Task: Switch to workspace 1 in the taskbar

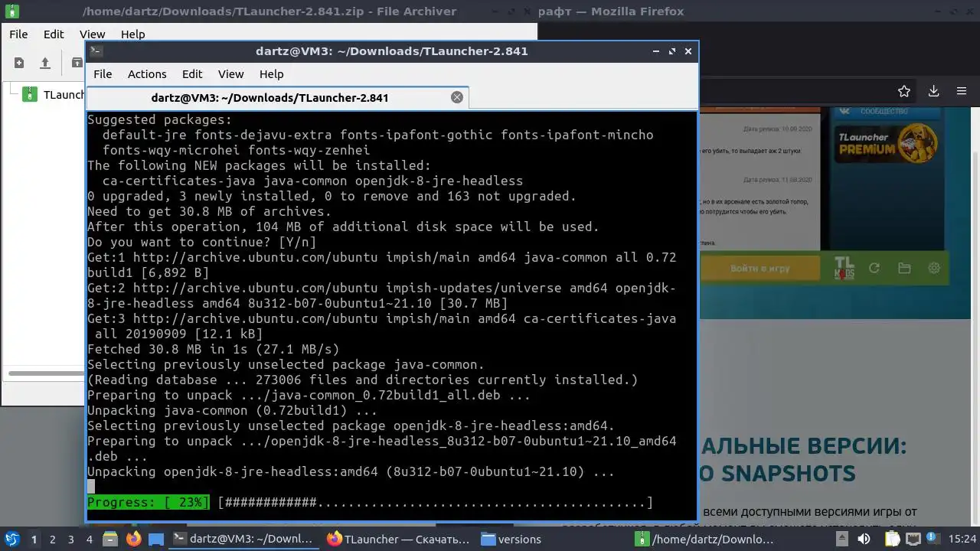Action: (34, 540)
